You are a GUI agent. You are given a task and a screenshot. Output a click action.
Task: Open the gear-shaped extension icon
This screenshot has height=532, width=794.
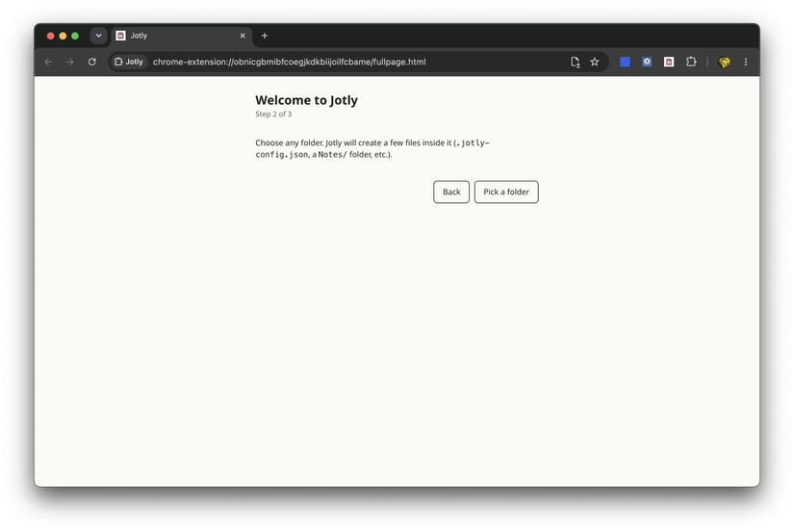pyautogui.click(x=647, y=62)
